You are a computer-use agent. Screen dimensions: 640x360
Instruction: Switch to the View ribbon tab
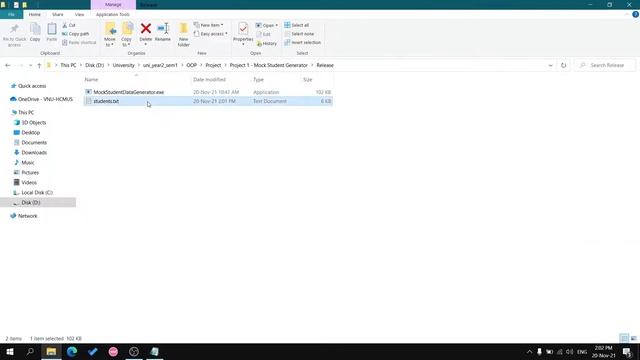[x=79, y=15]
